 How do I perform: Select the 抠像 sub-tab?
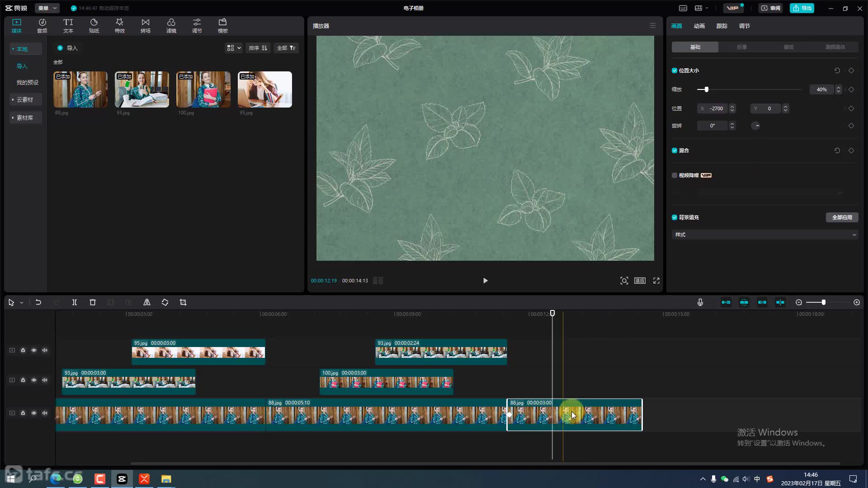coord(742,47)
